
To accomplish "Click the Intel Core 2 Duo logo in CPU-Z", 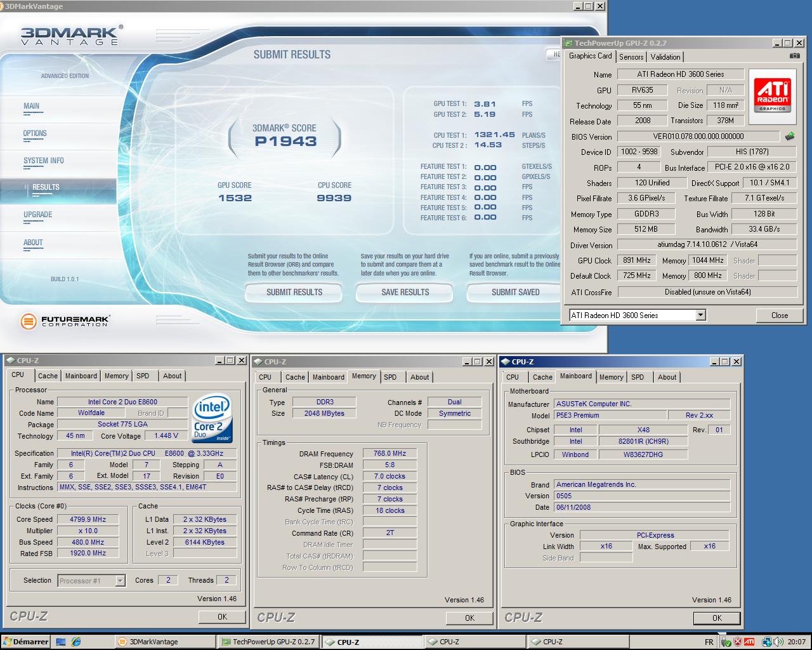I will pos(212,418).
